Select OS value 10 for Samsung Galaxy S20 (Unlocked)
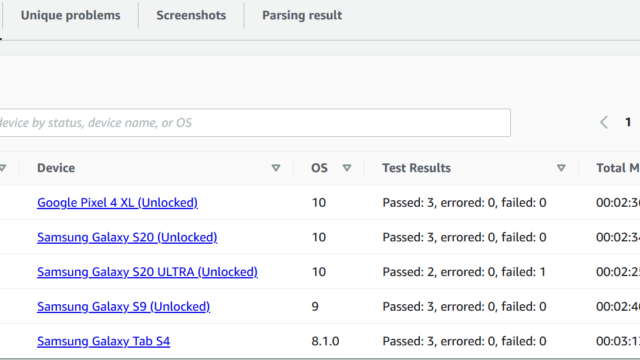This screenshot has width=640, height=360. [x=319, y=237]
